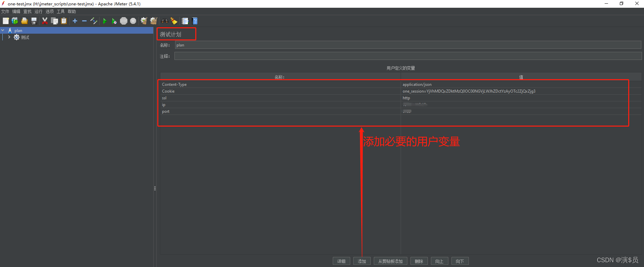Open the 查找 menu
The height and width of the screenshot is (267, 644).
tap(28, 11)
